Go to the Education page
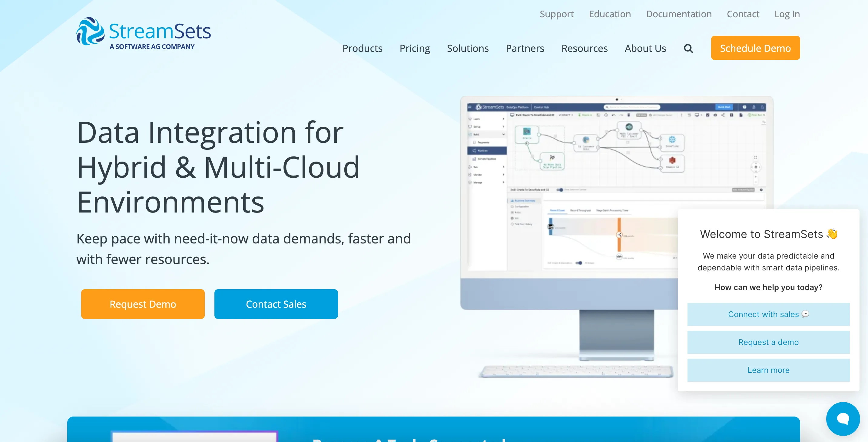The width and height of the screenshot is (868, 442). [610, 14]
